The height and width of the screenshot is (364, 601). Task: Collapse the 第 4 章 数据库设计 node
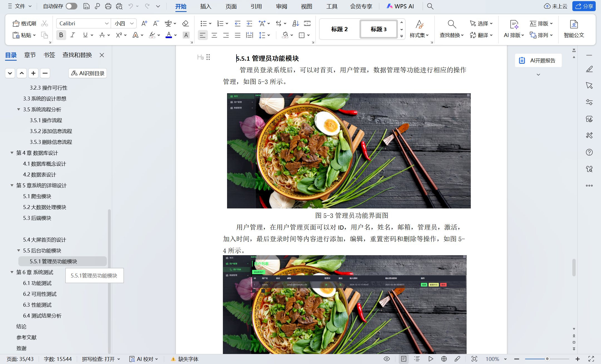[x=12, y=153]
